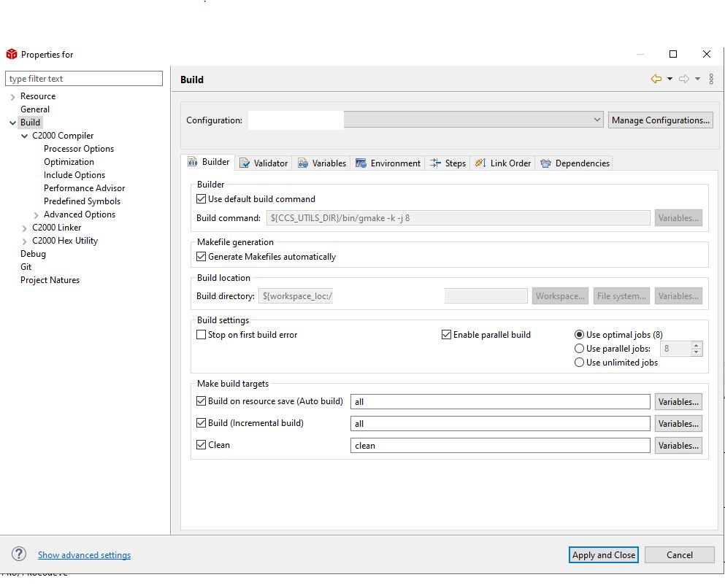Collapse the Build tree node
The image size is (725, 588).
(12, 123)
